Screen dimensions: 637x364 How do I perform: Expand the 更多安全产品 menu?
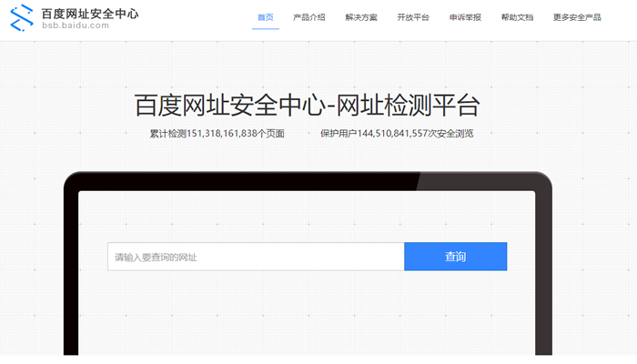click(577, 17)
